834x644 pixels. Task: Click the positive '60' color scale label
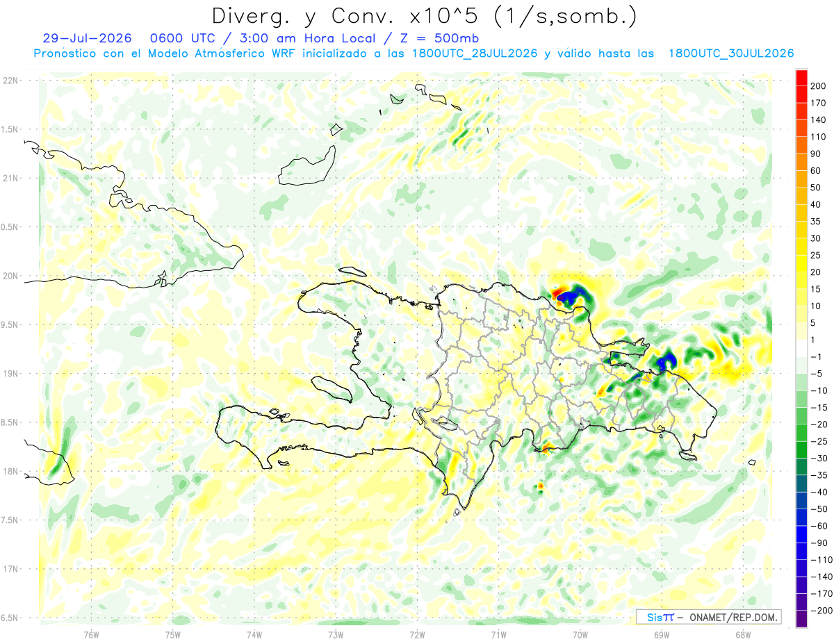click(816, 171)
